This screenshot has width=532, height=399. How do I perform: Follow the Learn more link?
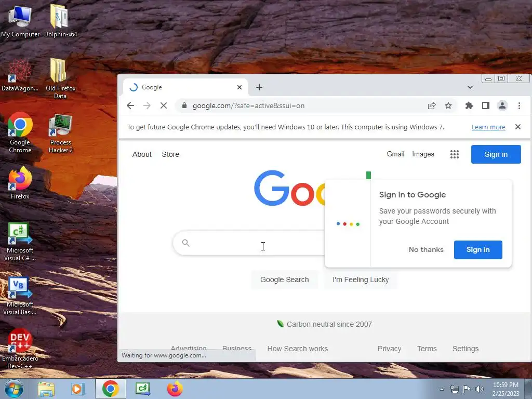click(x=488, y=127)
